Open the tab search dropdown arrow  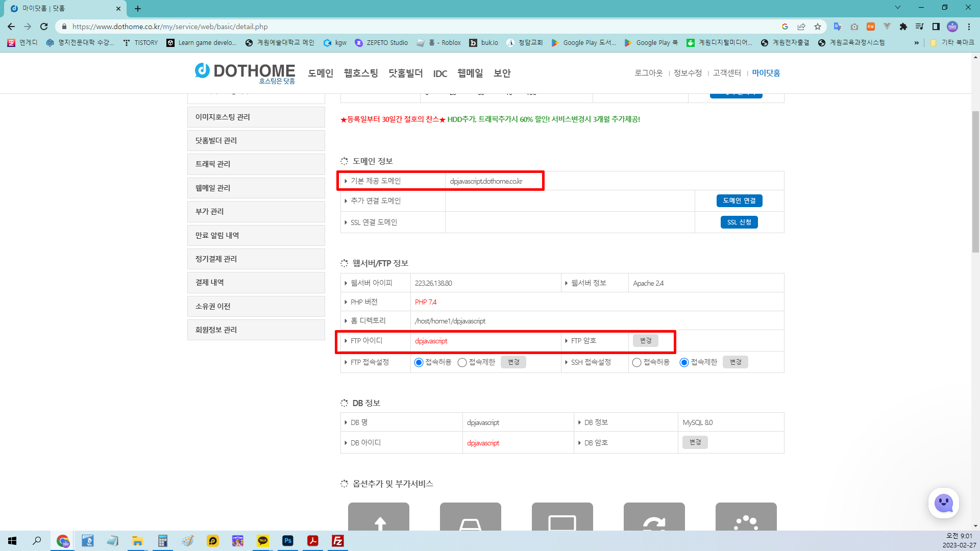(x=898, y=8)
